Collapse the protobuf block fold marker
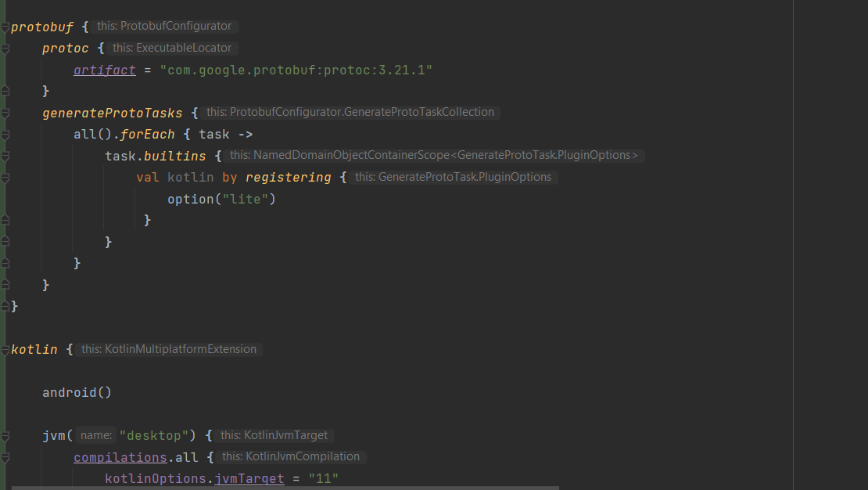This screenshot has height=490, width=868. pos(5,27)
